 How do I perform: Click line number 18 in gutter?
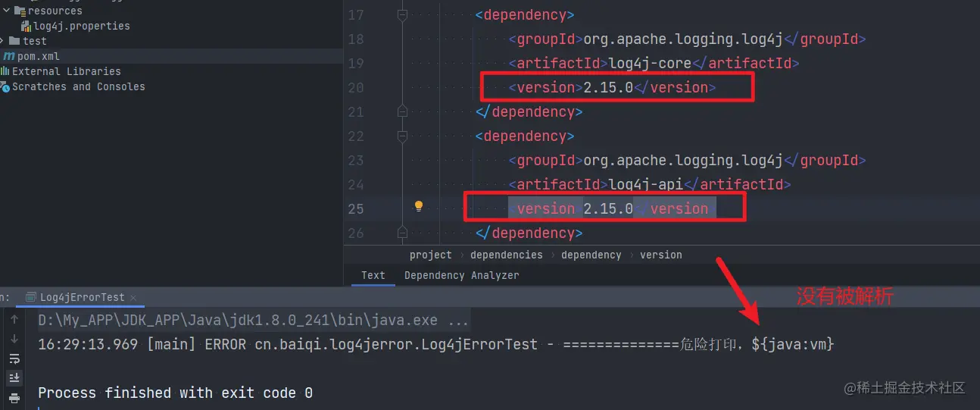click(356, 39)
